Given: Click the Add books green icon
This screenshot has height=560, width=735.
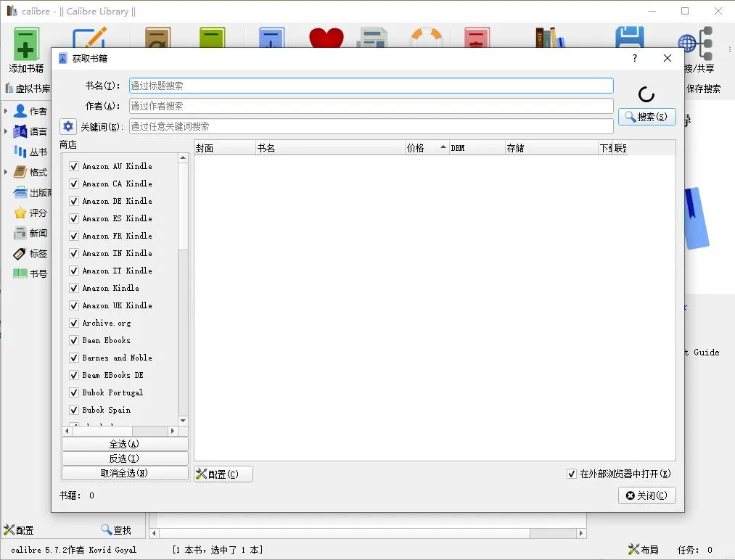Looking at the screenshot, I should pos(26,44).
